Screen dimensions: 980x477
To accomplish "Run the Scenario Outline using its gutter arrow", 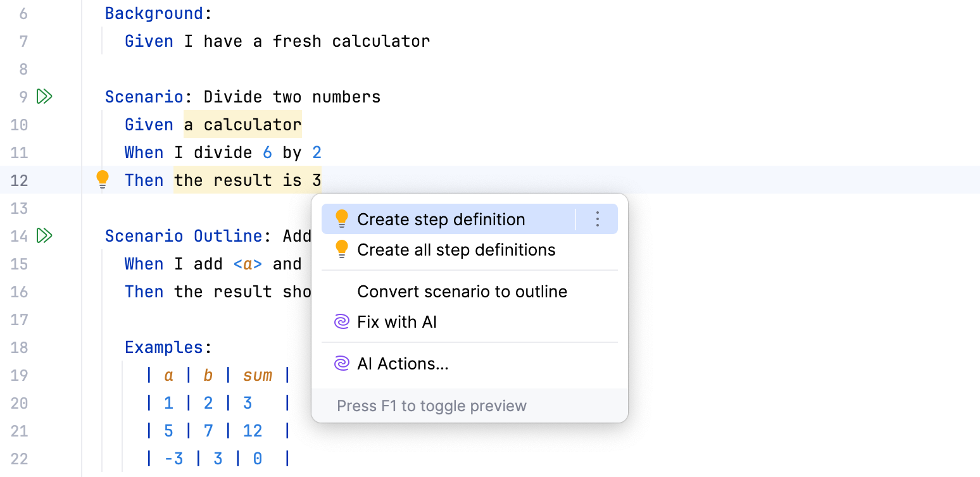I will pos(44,235).
